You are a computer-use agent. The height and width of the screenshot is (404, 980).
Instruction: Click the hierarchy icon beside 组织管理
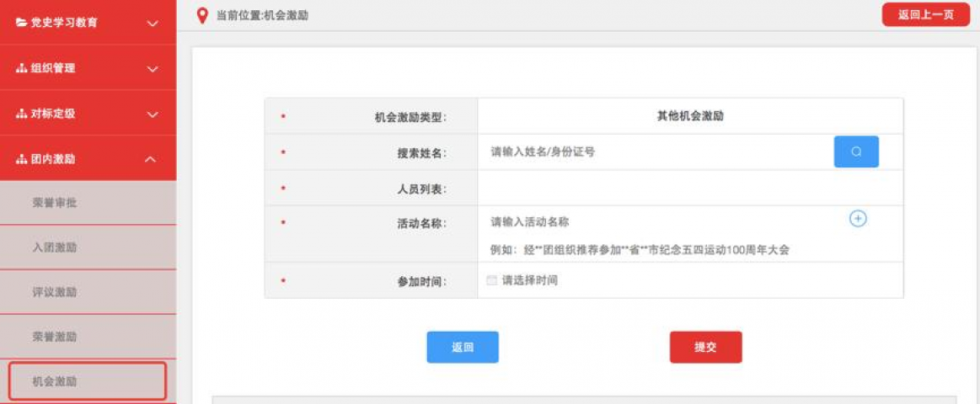pyautogui.click(x=21, y=68)
